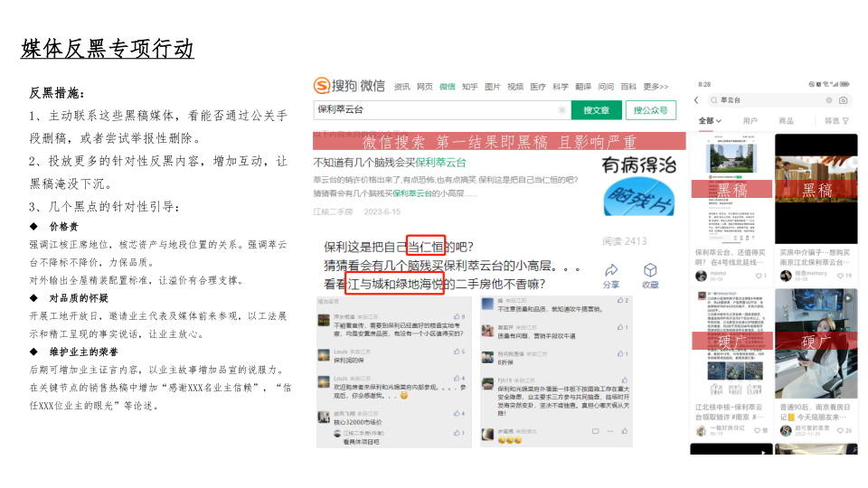The image size is (868, 488).
Task: Thumbs-up Louis comment 保利润的保
Action: click(457, 352)
